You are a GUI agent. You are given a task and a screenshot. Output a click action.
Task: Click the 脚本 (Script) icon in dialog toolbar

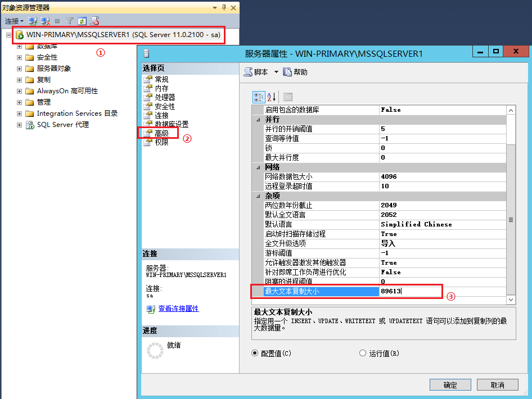258,72
